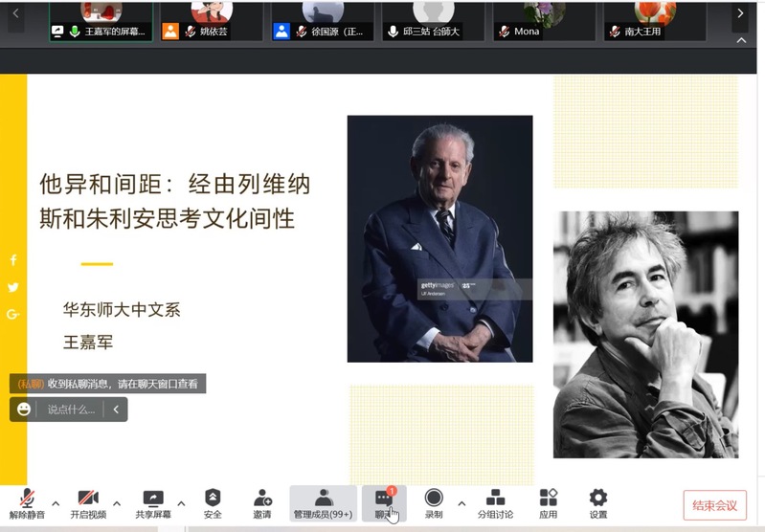Image resolution: width=765 pixels, height=532 pixels.
Task: Open the 应用 apps icon
Action: [548, 503]
